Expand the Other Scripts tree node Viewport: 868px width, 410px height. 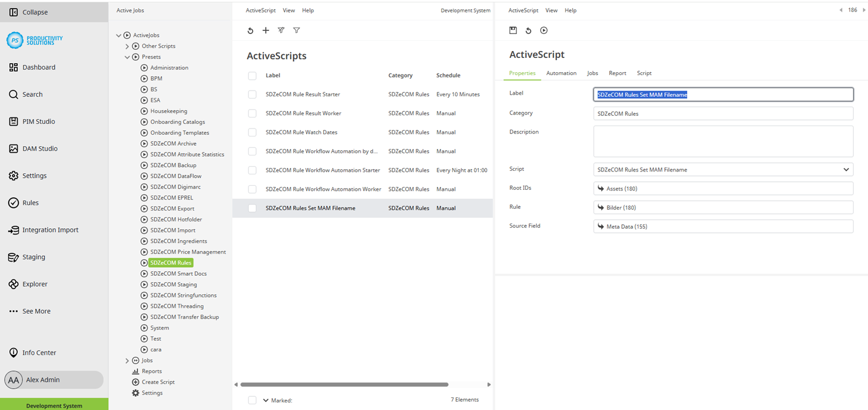tap(126, 46)
